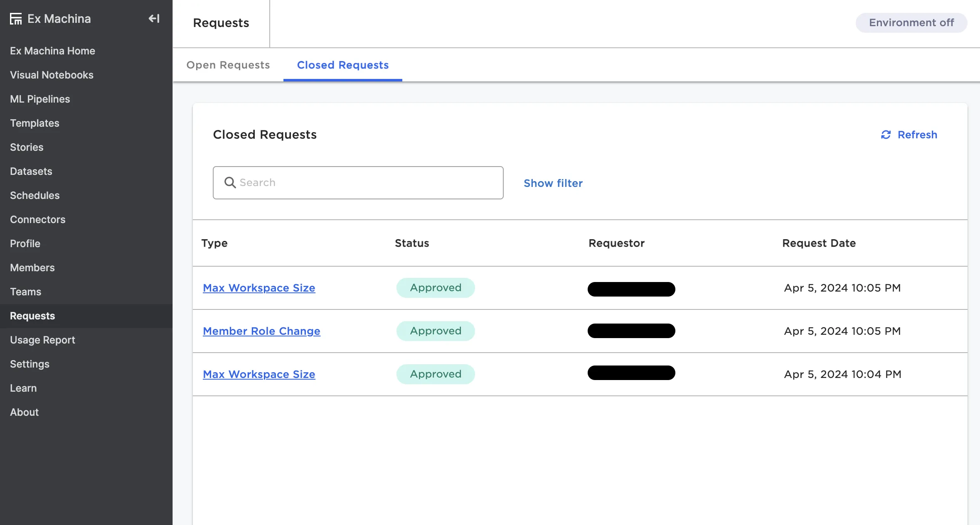Open ML Pipelines from the sidebar
This screenshot has height=525, width=980.
(x=40, y=99)
